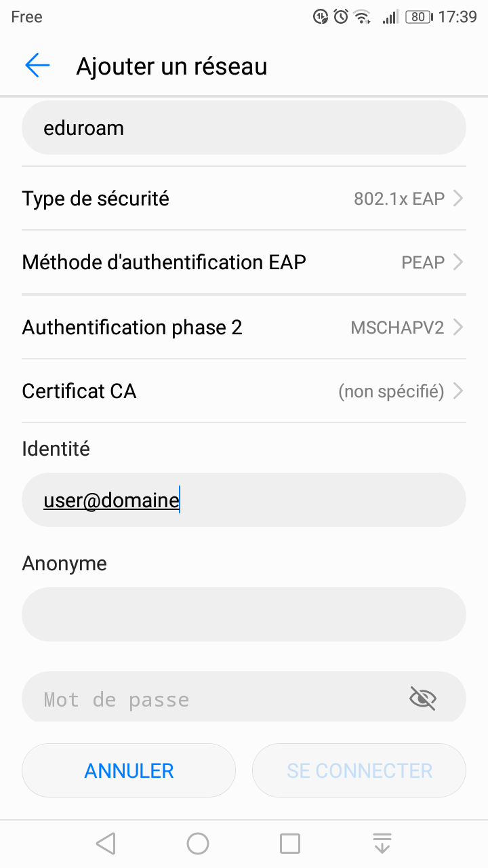Focus the Anonyme identity field
This screenshot has height=868, width=488.
coord(244,614)
